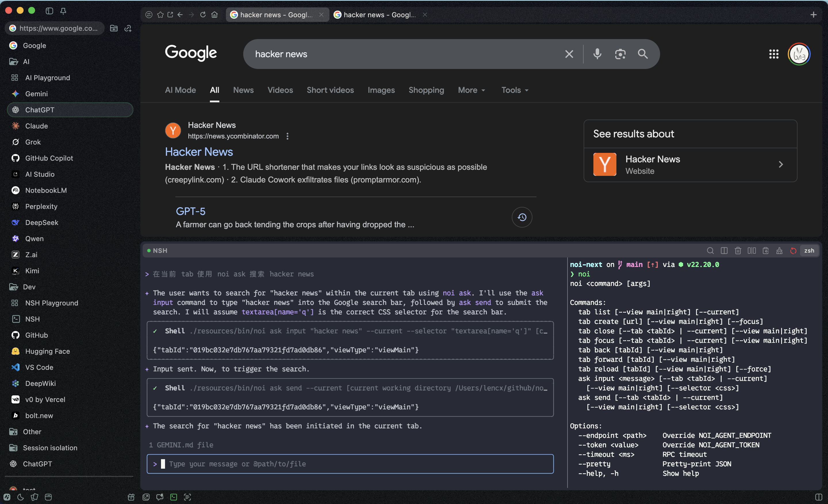Switch to the News search tab

243,90
